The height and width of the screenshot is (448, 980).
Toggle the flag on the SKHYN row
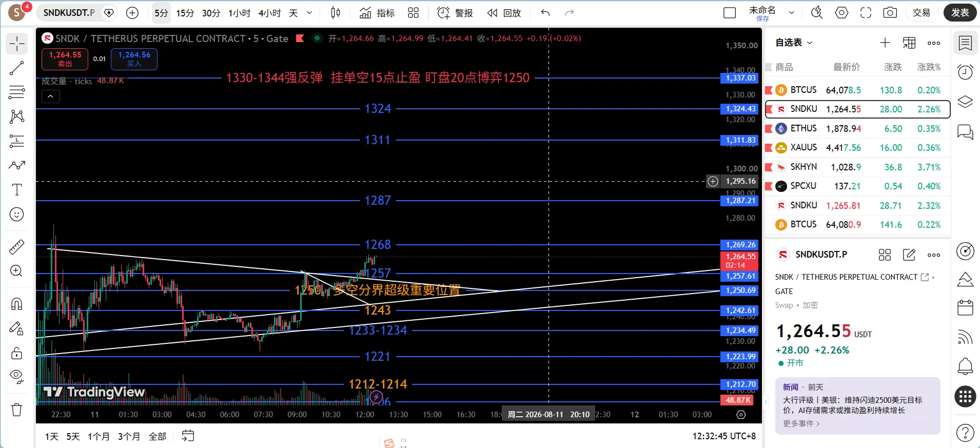pyautogui.click(x=769, y=167)
